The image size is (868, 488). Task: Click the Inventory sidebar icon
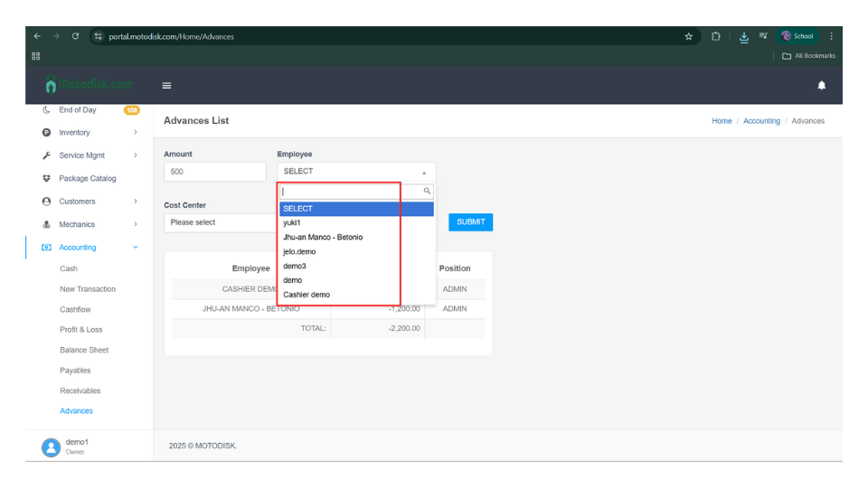(x=46, y=133)
